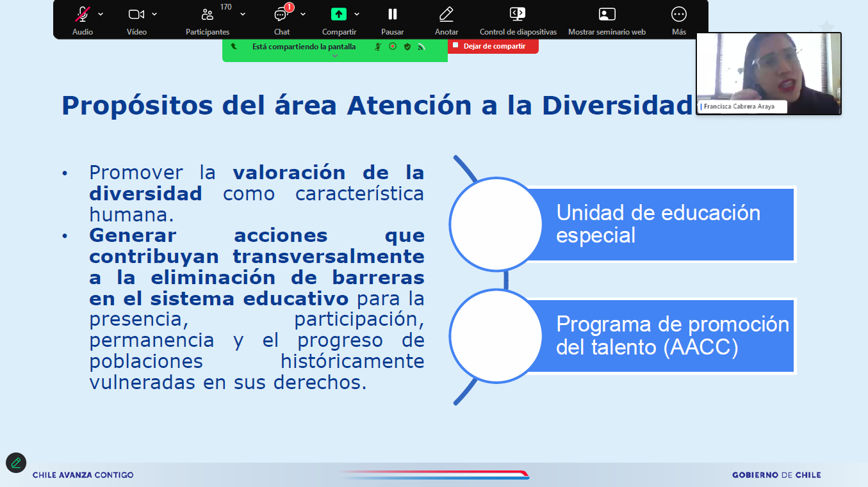
Task: Expand the Chat options arrow
Action: pos(303,14)
